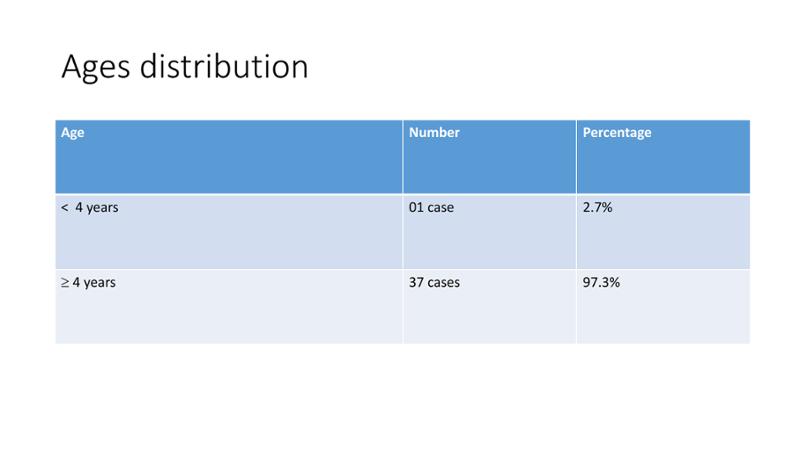The width and height of the screenshot is (800, 450).
Task: Click the 'Age' column header cell
Action: 229,157
